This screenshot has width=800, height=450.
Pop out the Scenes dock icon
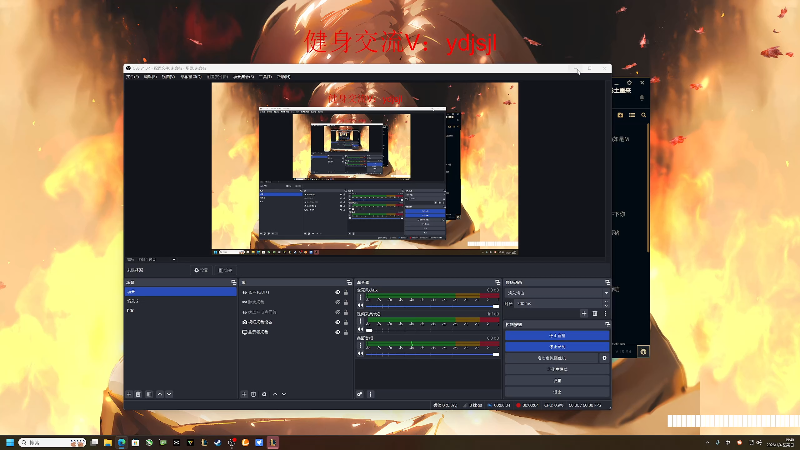(234, 283)
